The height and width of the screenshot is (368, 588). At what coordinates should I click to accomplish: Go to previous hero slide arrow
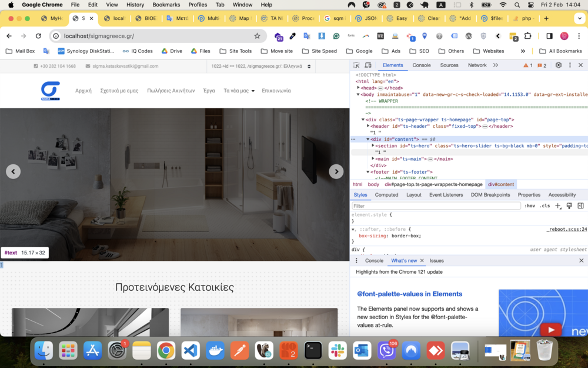(x=13, y=171)
